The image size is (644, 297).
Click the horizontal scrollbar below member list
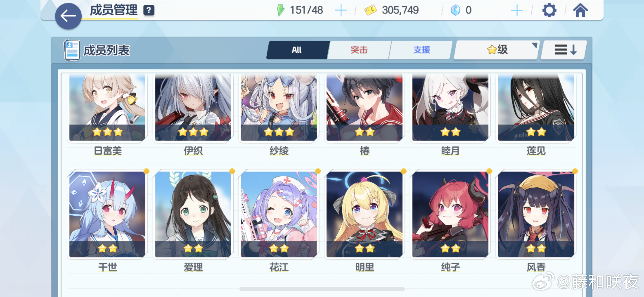(322, 289)
